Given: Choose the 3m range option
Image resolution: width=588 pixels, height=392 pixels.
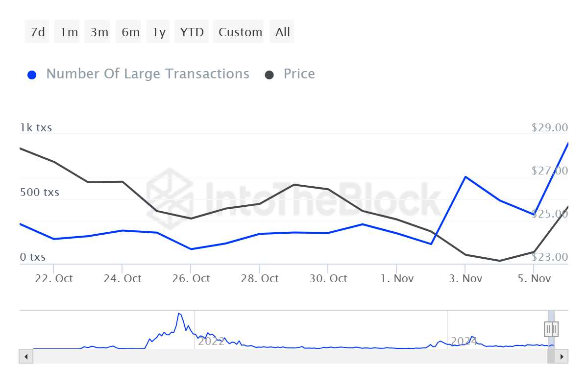Looking at the screenshot, I should tap(99, 32).
